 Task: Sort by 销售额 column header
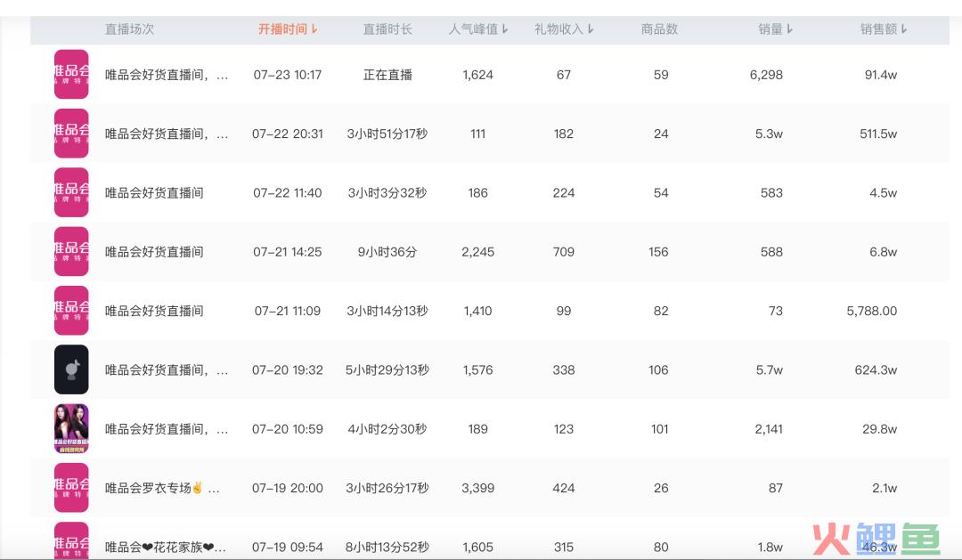[x=884, y=28]
